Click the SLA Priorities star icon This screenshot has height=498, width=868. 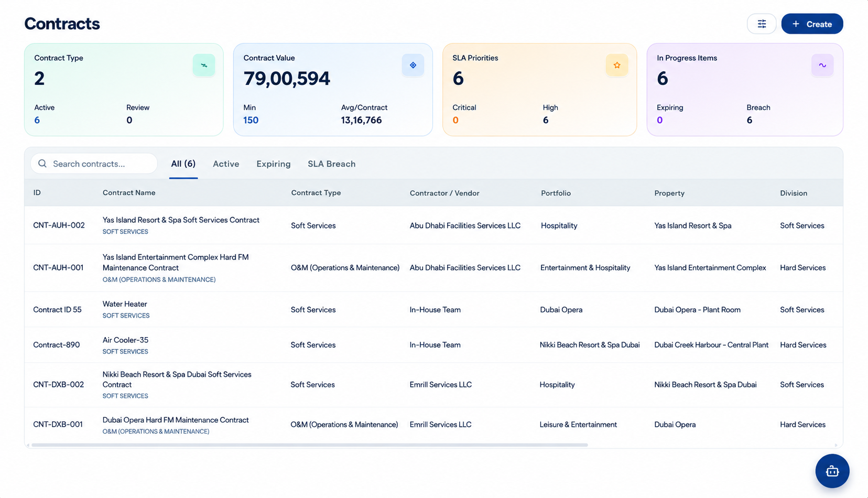[x=617, y=65]
